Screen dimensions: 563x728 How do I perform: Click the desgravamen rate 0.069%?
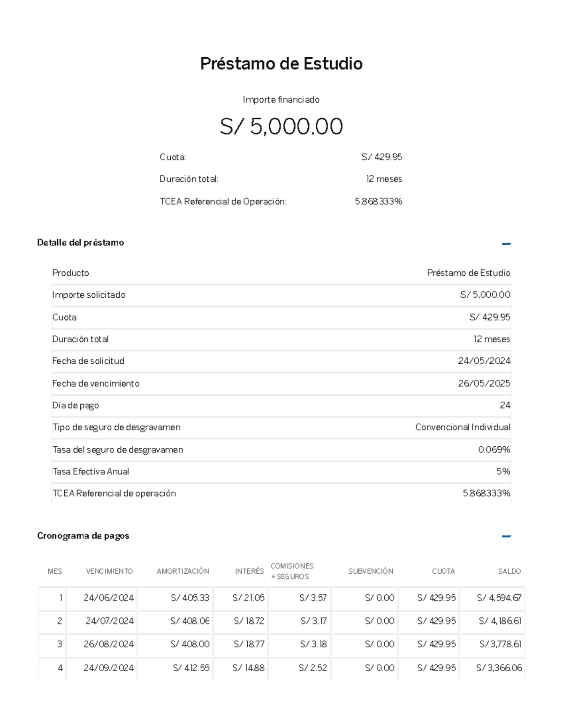(x=494, y=450)
